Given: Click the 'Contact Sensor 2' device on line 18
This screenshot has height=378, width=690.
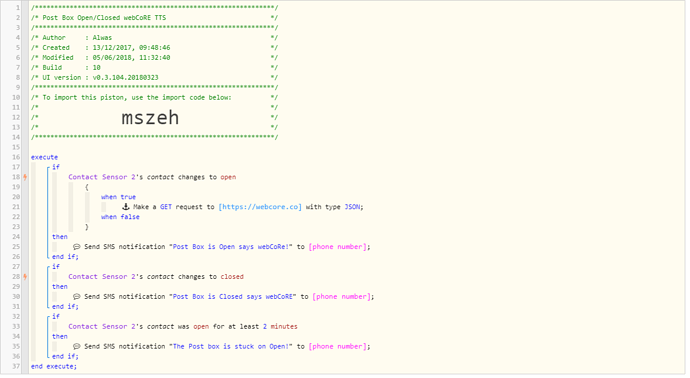Looking at the screenshot, I should 102,177.
